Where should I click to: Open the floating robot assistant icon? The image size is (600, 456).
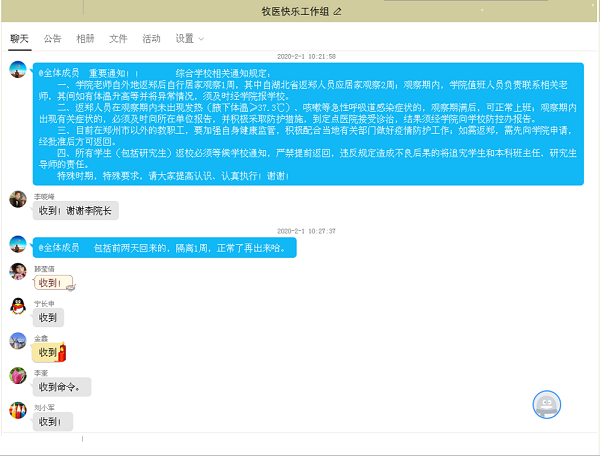click(x=546, y=403)
